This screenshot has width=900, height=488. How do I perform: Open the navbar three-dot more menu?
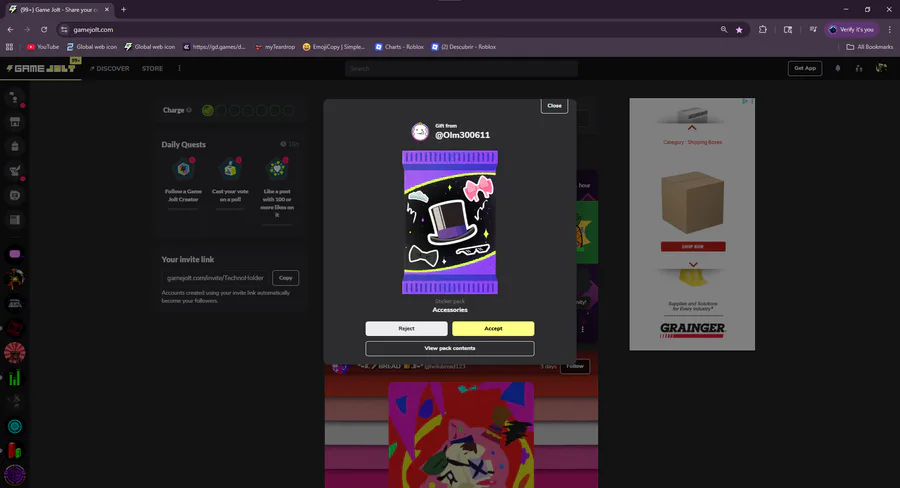[x=179, y=68]
